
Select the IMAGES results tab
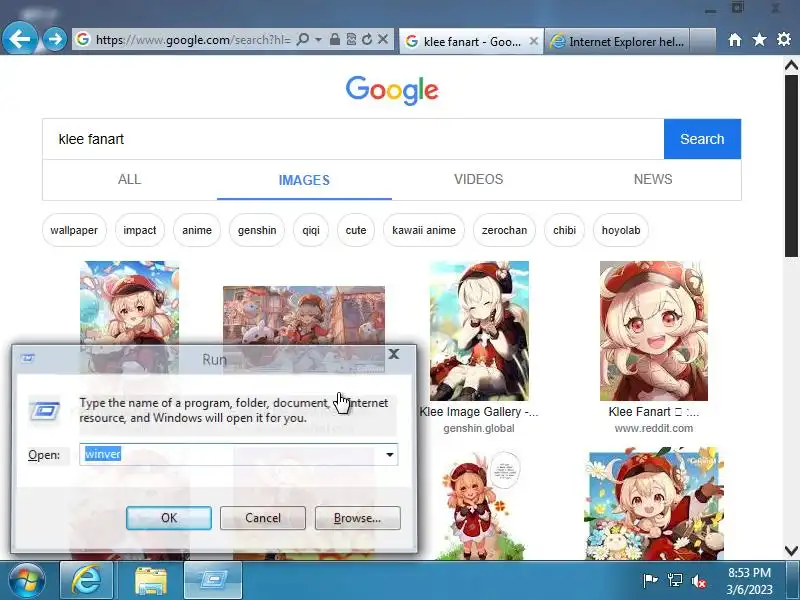click(x=304, y=180)
